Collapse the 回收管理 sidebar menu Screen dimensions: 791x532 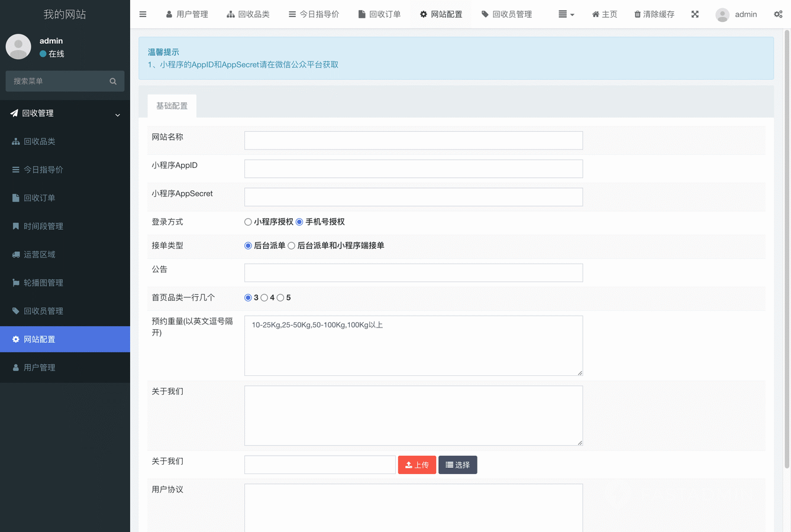click(x=65, y=113)
